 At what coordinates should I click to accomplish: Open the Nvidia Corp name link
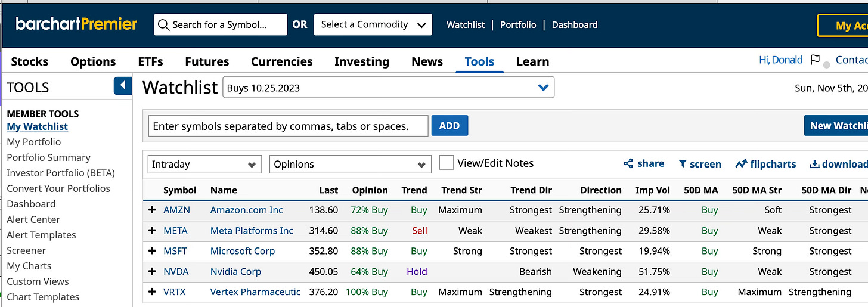tap(235, 271)
